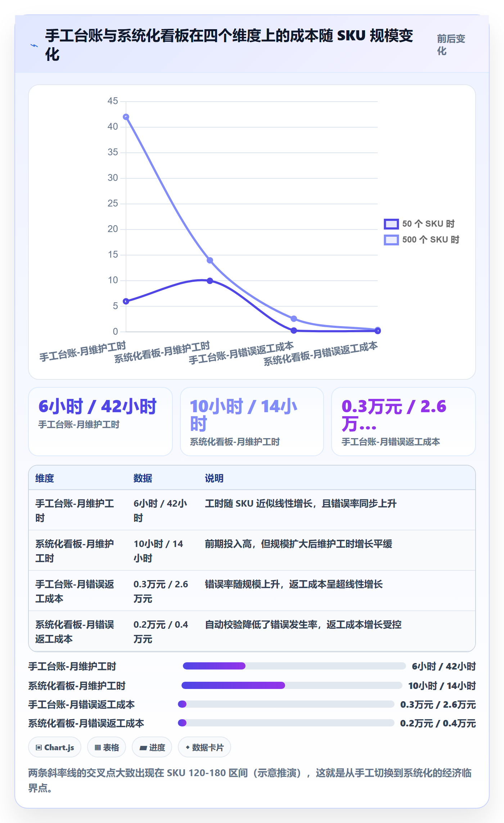Click the 数据 column header

tap(143, 478)
